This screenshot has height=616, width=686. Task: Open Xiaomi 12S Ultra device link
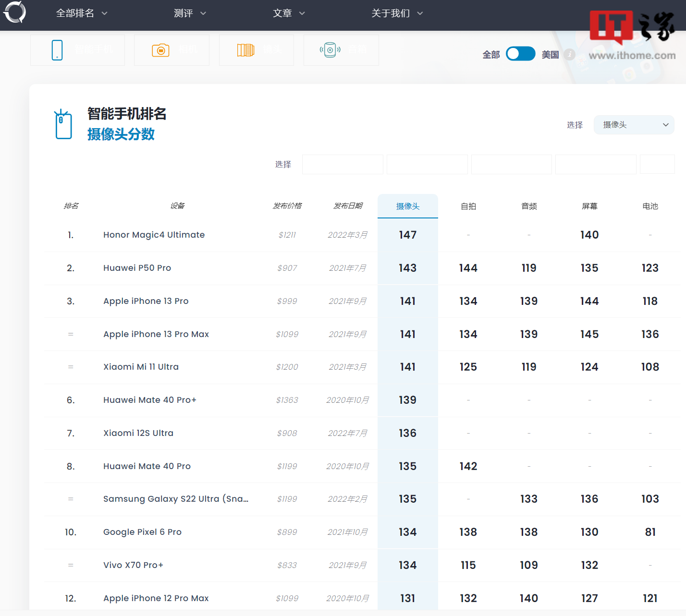pyautogui.click(x=138, y=433)
